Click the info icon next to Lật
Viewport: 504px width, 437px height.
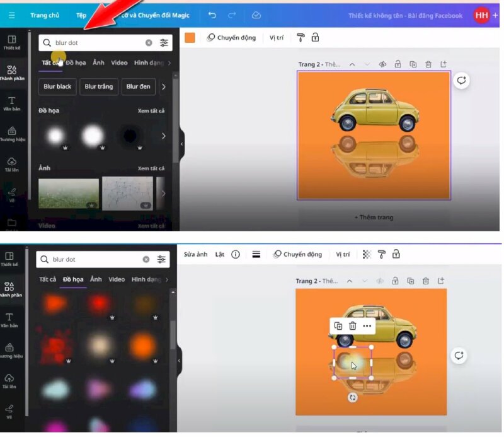tap(236, 254)
